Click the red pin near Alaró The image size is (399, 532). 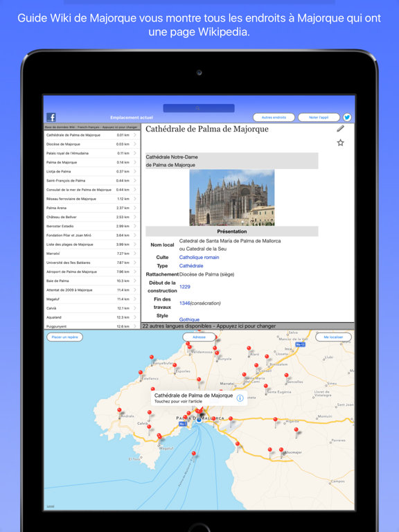249,350
